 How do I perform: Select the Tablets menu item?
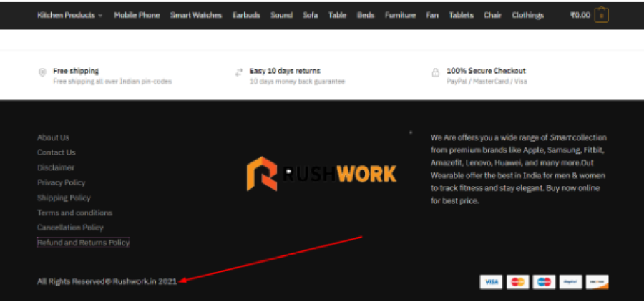461,15
